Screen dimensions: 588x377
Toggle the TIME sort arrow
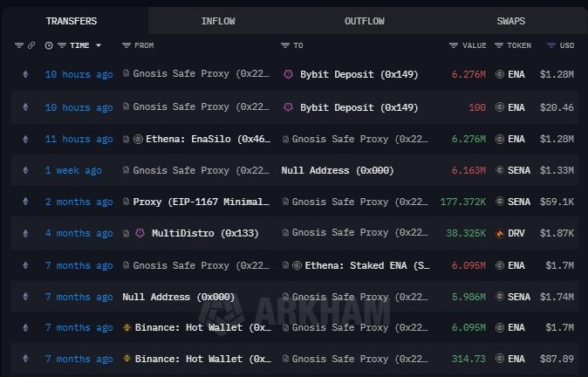coord(99,45)
